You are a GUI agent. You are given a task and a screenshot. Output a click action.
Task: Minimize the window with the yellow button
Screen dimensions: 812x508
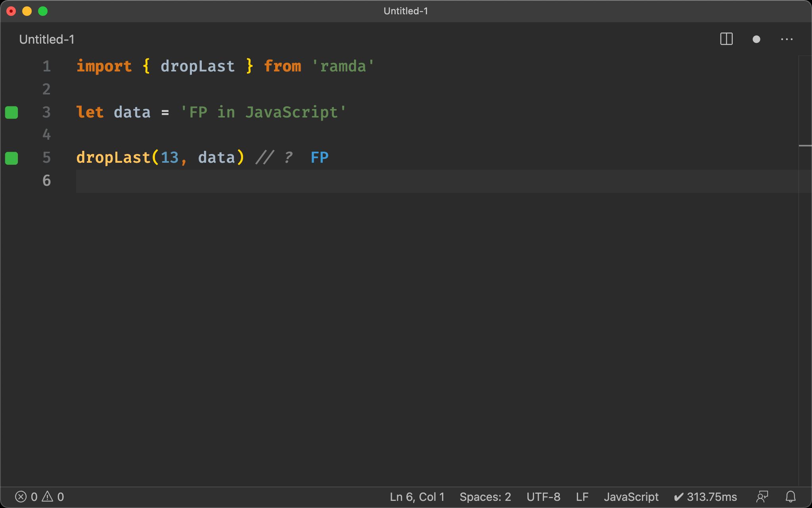[x=27, y=11]
